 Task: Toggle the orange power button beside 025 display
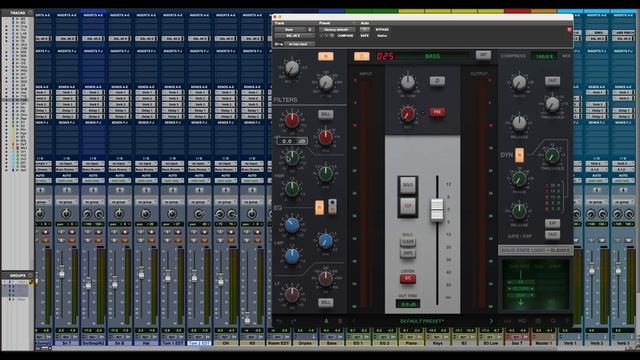click(x=361, y=56)
